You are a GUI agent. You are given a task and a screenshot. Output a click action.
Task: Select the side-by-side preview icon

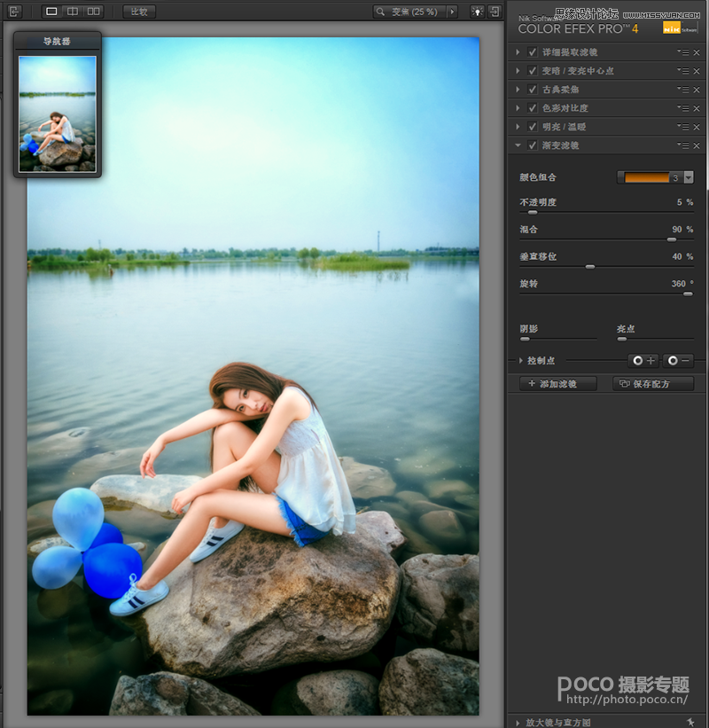point(94,12)
